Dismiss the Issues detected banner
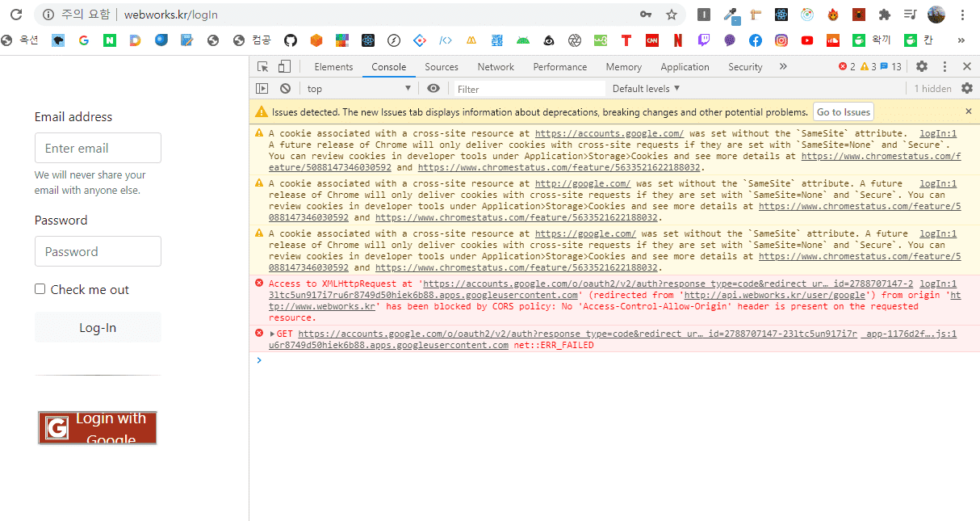This screenshot has width=980, height=521. click(x=969, y=111)
